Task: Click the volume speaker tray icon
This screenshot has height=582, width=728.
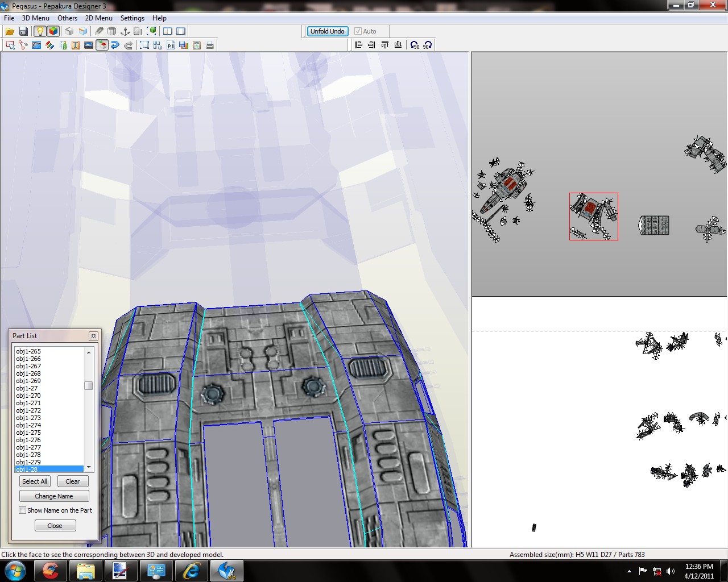Action: pyautogui.click(x=671, y=571)
